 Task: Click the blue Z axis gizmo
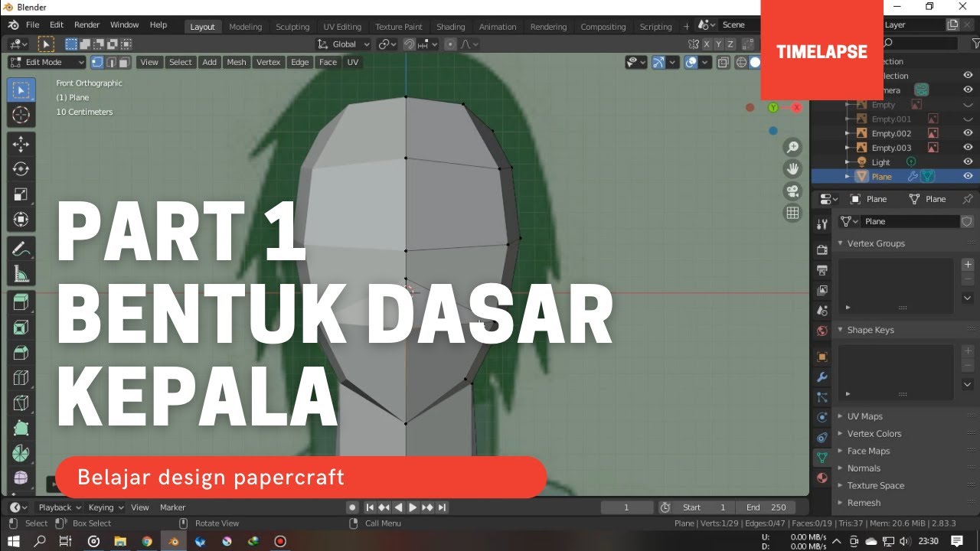(773, 131)
